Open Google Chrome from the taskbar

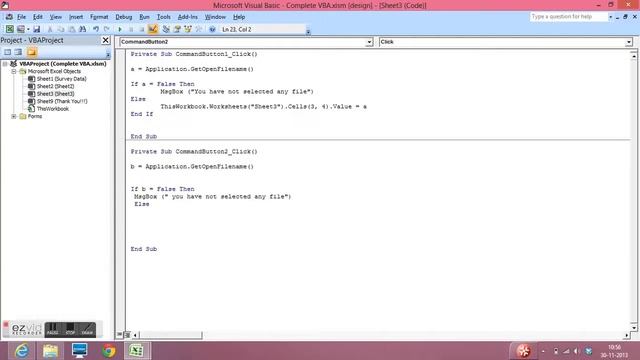click(x=109, y=351)
